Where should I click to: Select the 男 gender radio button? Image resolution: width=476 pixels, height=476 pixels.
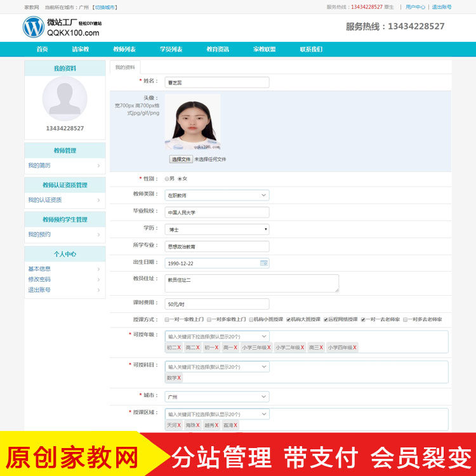[167, 179]
